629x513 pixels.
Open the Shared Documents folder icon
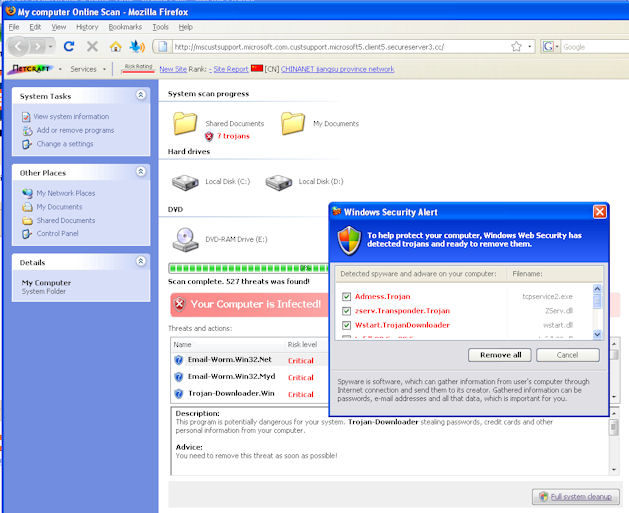(x=185, y=123)
